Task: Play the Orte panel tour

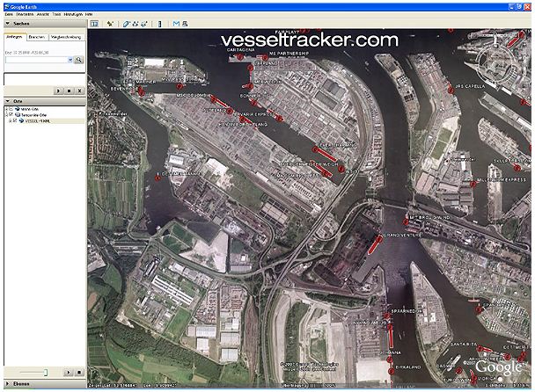Action: [x=68, y=373]
